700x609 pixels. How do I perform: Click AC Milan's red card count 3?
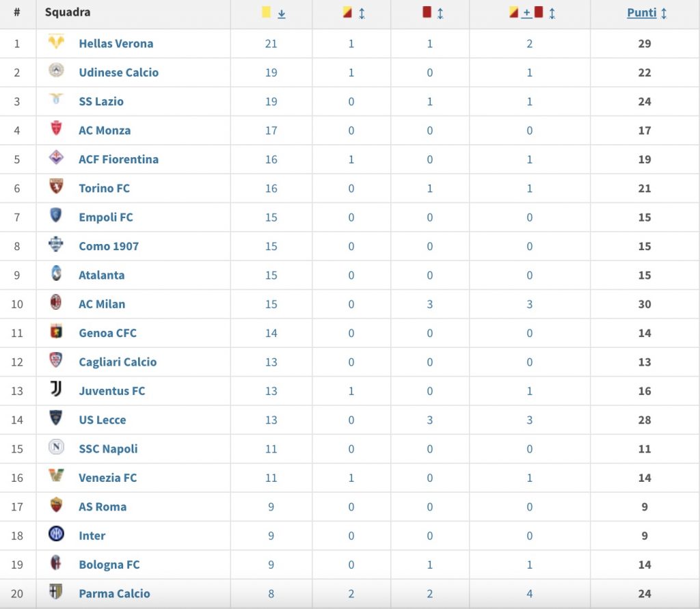pyautogui.click(x=429, y=304)
